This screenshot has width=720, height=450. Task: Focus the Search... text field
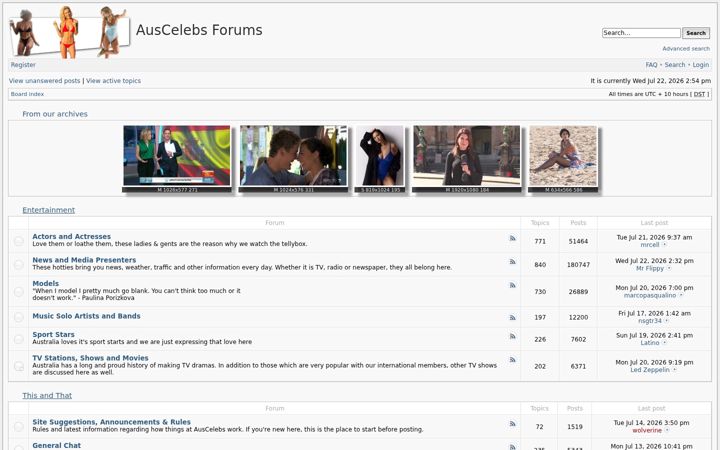coord(641,33)
